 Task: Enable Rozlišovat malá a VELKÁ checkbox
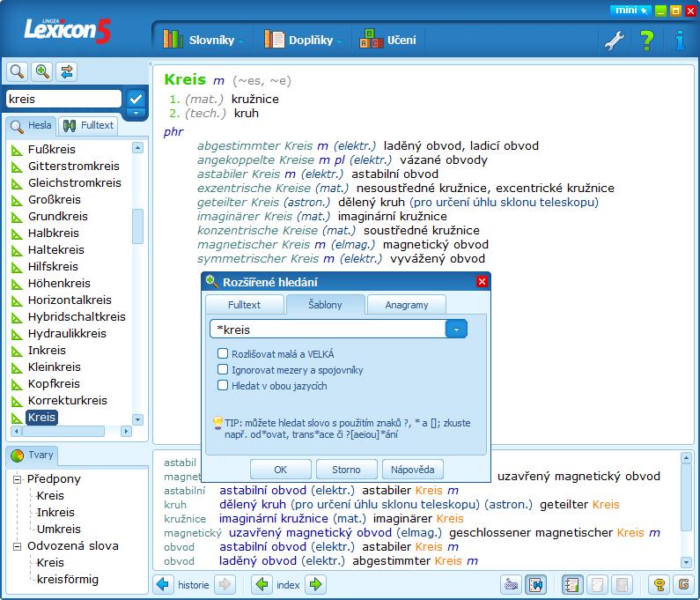[x=222, y=354]
